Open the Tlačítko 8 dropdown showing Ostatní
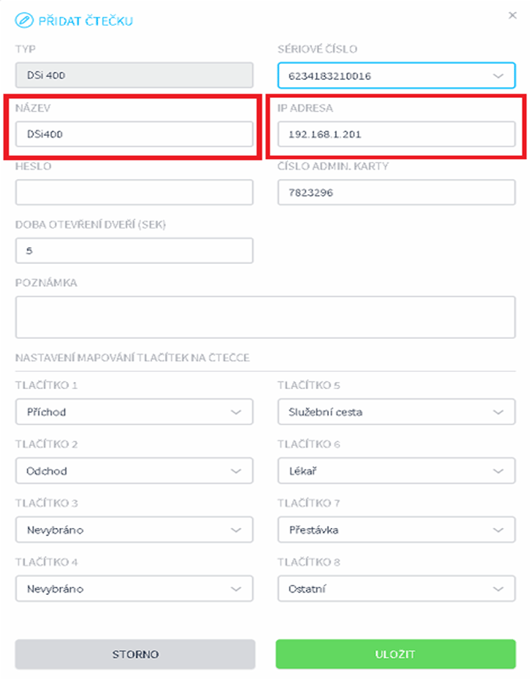Viewport: 530px width, 679px height. coord(396,589)
